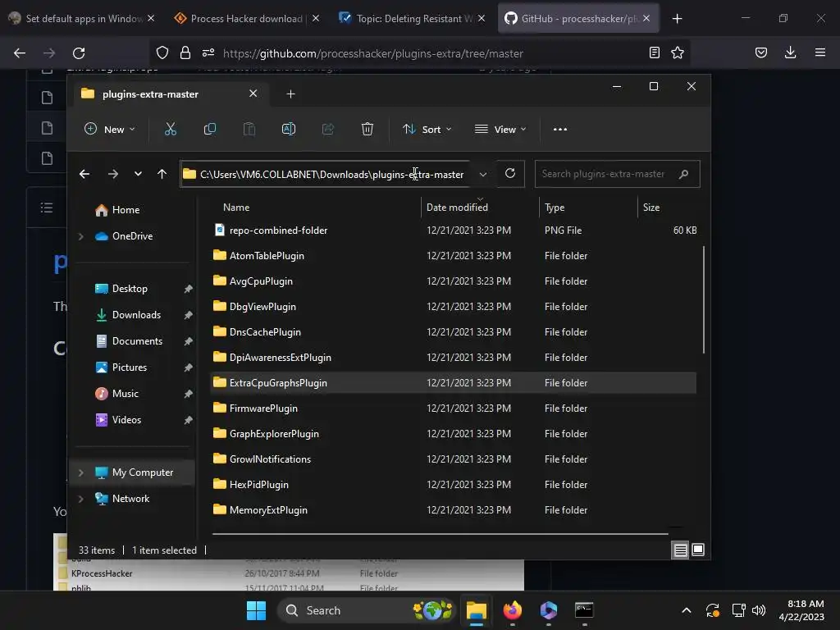Click the Paste clipboard icon in the toolbar
Image resolution: width=840 pixels, height=630 pixels.
pos(249,129)
